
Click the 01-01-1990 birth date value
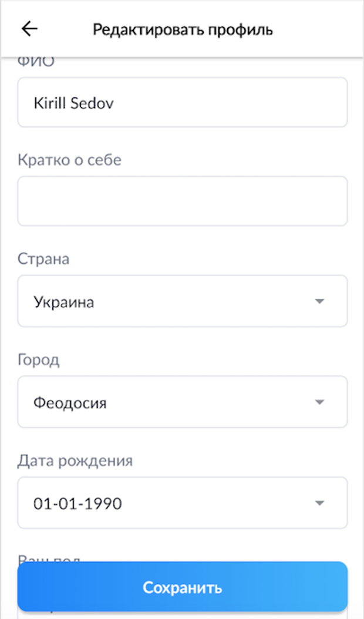coord(77,503)
